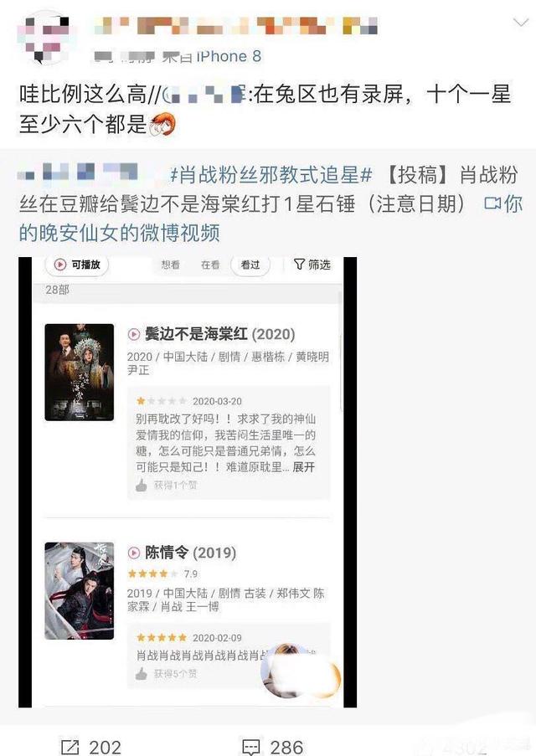Click the 可播放 play filter button
This screenshot has height=756, width=536.
77,265
